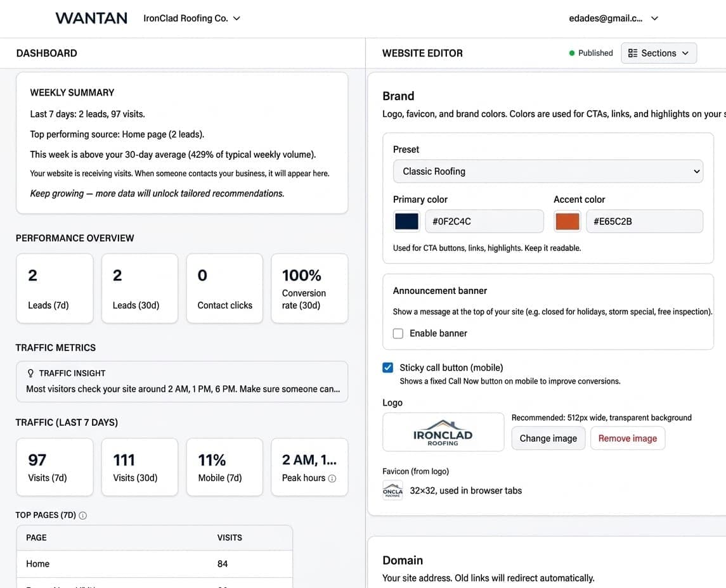
Task: Click the info icon beside Top Pages (7D)
Action: (82, 515)
